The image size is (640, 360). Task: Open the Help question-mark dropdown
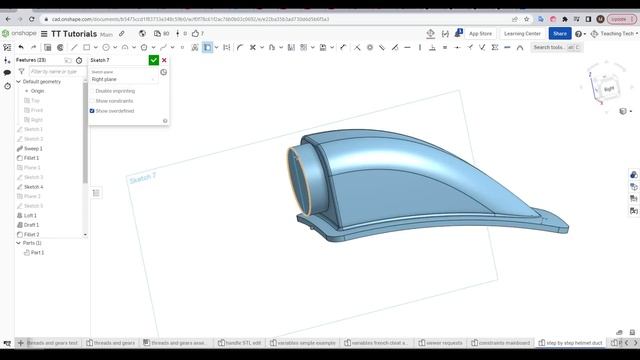(580, 34)
